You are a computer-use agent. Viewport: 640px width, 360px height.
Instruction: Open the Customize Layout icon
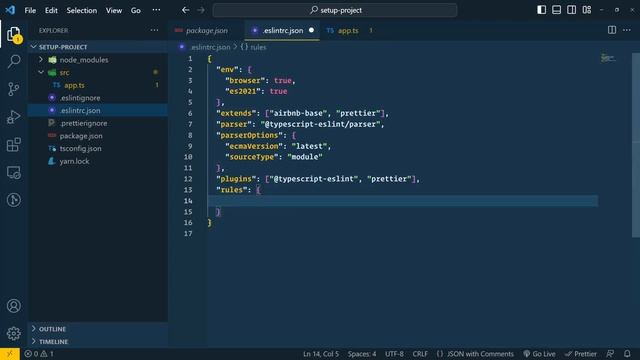point(587,10)
